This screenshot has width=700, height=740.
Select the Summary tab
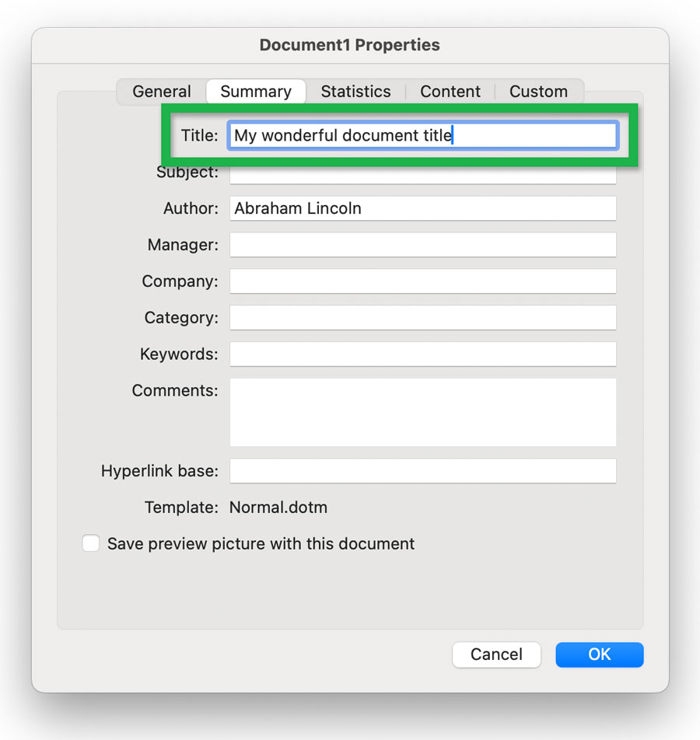[255, 91]
